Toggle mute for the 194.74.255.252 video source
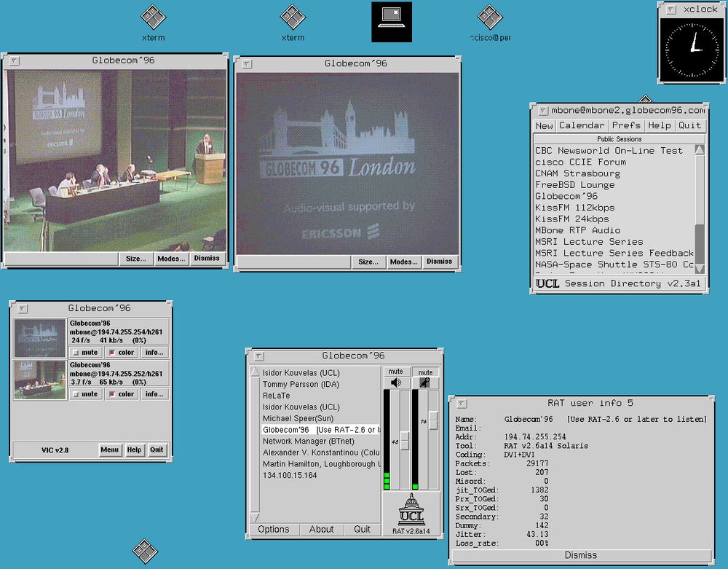728x569 pixels. (x=86, y=394)
